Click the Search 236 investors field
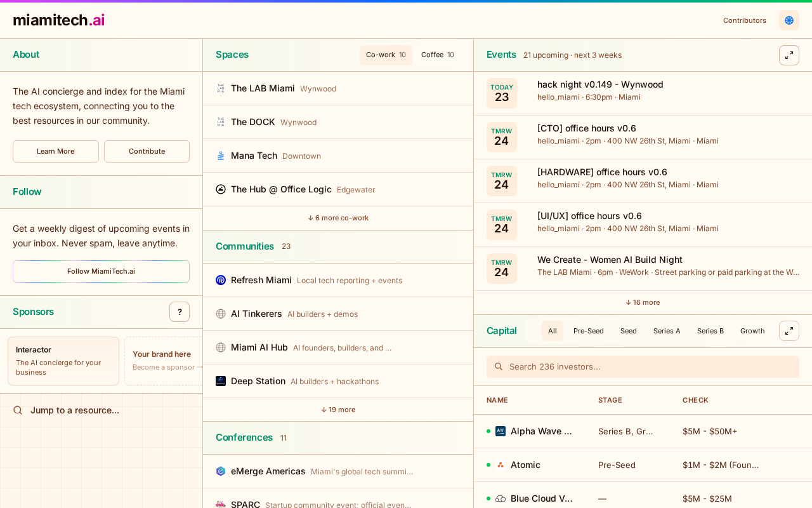Screen dimensions: 812x508 [x=643, y=366]
